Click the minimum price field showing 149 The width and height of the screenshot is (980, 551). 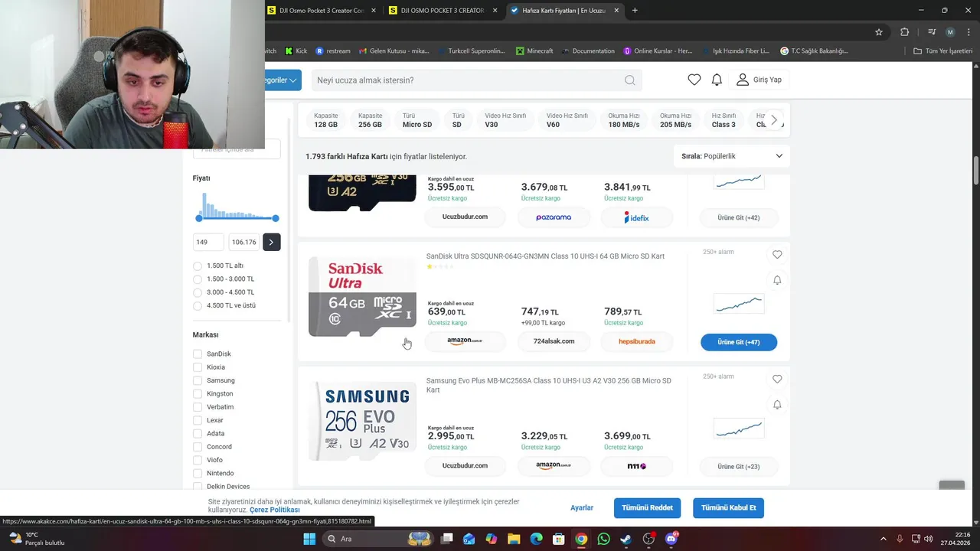[208, 242]
